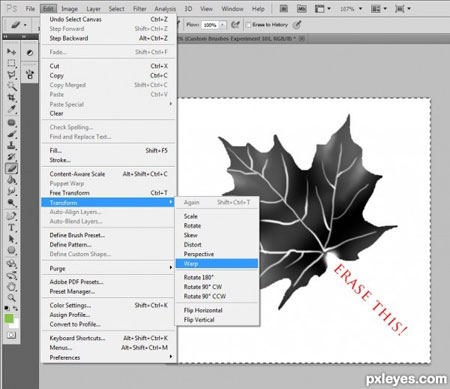
Task: Expand the Purge submenu
Action: pyautogui.click(x=109, y=268)
